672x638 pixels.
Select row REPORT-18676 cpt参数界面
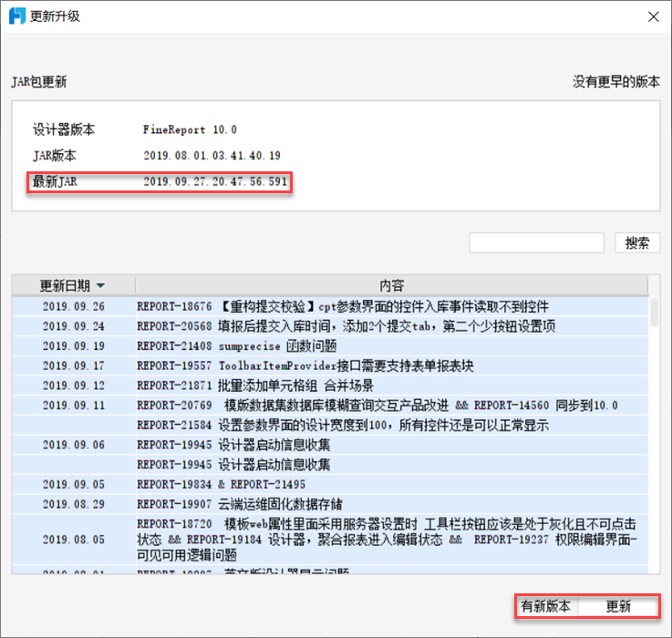click(392, 306)
